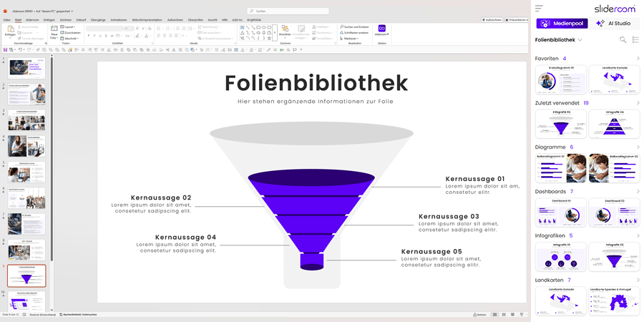Open the slideroom hamburger menu
644x322 pixels.
tap(539, 8)
